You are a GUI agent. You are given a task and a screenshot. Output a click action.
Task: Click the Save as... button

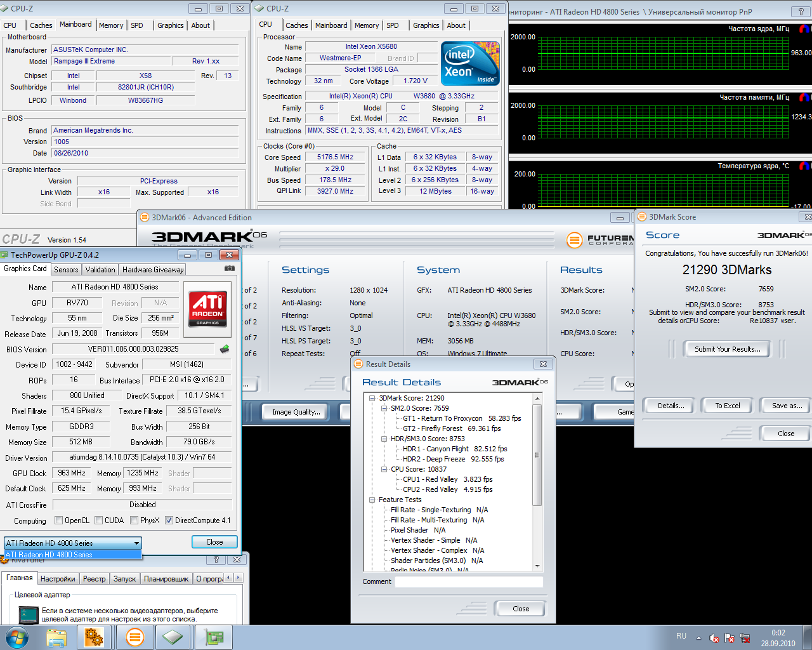pyautogui.click(x=787, y=406)
